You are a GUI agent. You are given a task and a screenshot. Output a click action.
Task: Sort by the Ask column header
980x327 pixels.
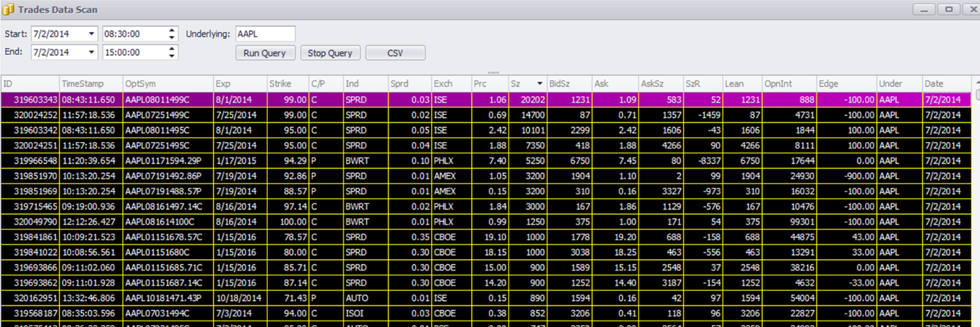coord(615,84)
